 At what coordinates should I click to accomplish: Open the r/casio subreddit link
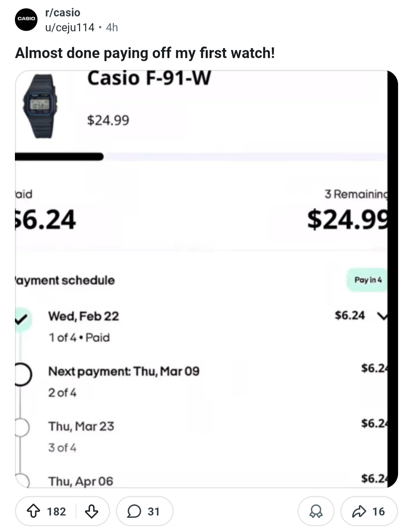click(x=63, y=13)
